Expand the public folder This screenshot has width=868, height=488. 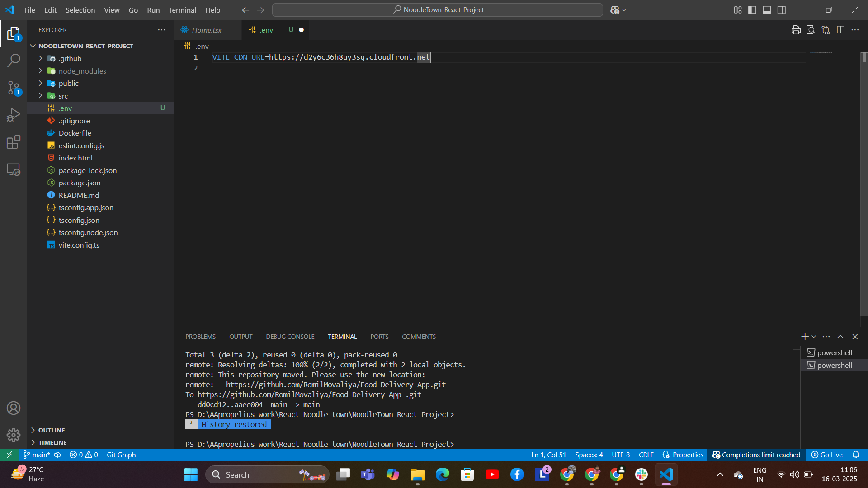(x=69, y=83)
